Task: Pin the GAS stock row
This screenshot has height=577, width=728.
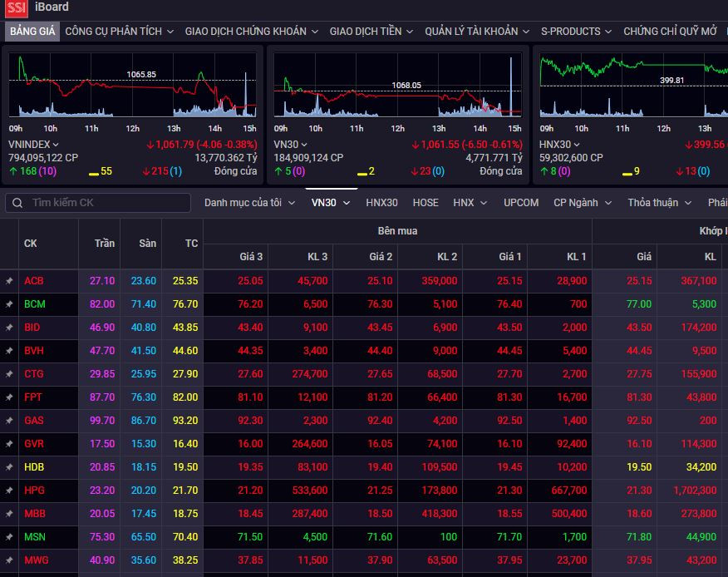Action: (9, 421)
